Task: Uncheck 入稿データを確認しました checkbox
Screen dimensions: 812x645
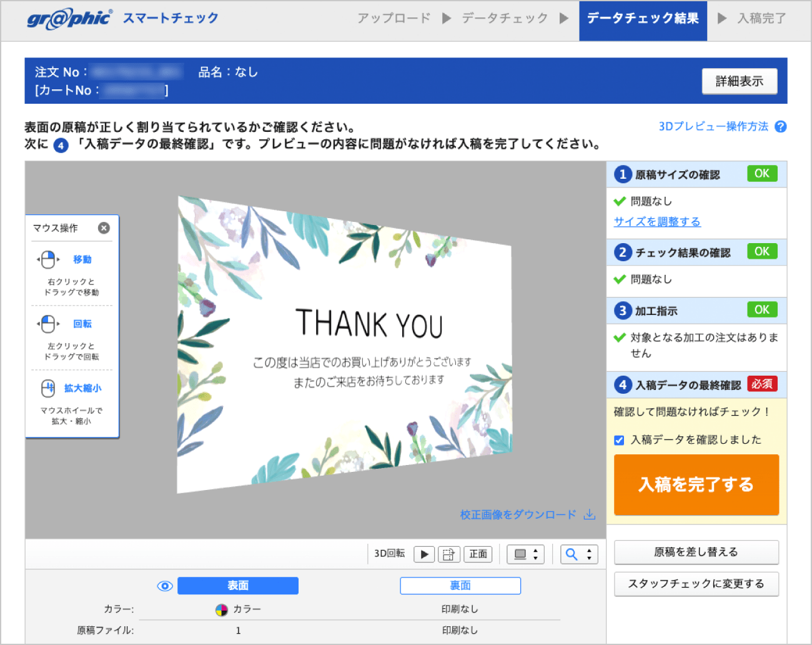Action: (x=619, y=440)
